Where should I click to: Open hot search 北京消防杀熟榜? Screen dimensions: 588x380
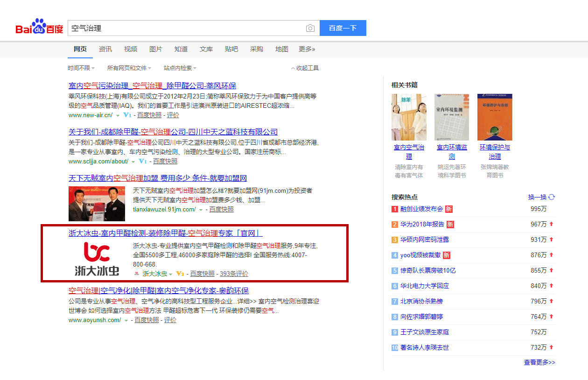click(x=421, y=301)
